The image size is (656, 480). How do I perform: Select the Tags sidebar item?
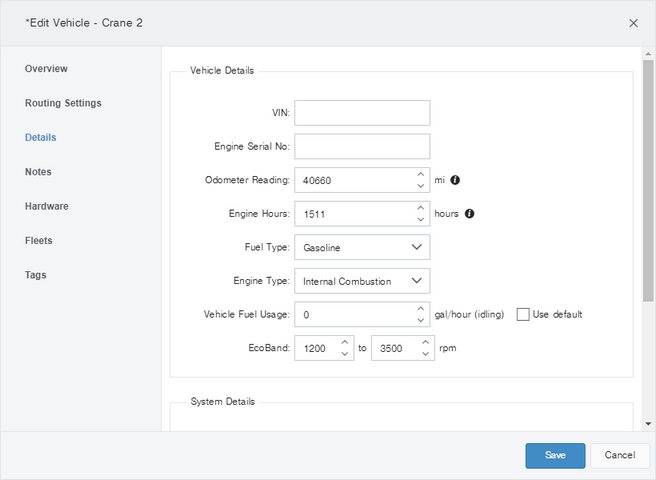click(x=36, y=275)
